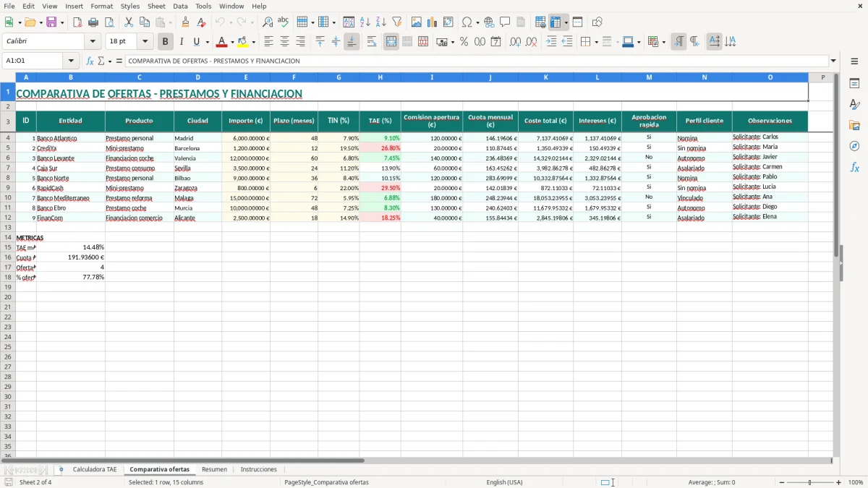Click the English (USA) language status
Viewport: 868px width, 488px height.
pos(504,482)
